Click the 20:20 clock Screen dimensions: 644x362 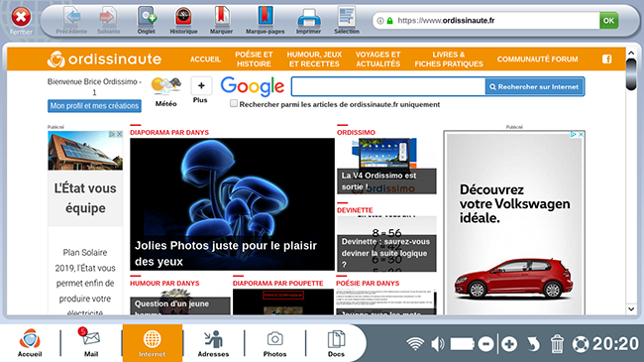coord(615,344)
